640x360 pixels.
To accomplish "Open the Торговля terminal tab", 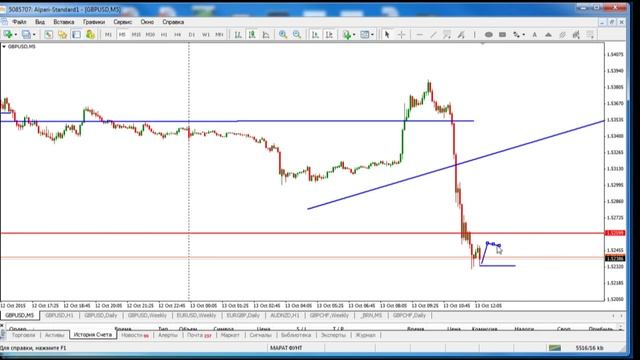I will coord(23,335).
